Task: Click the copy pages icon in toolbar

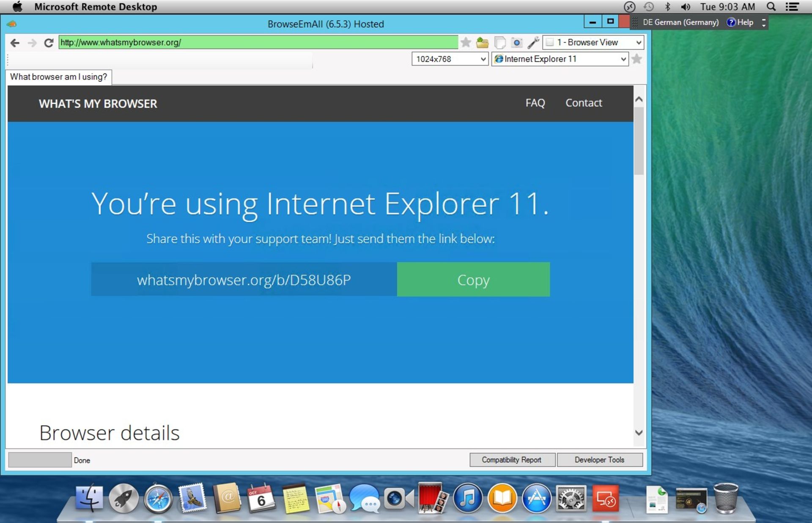Action: coord(499,42)
